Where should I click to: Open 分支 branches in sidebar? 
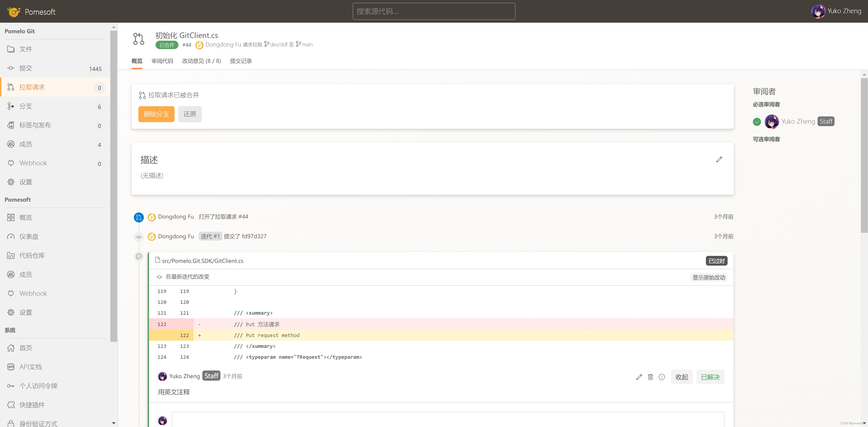pos(26,106)
